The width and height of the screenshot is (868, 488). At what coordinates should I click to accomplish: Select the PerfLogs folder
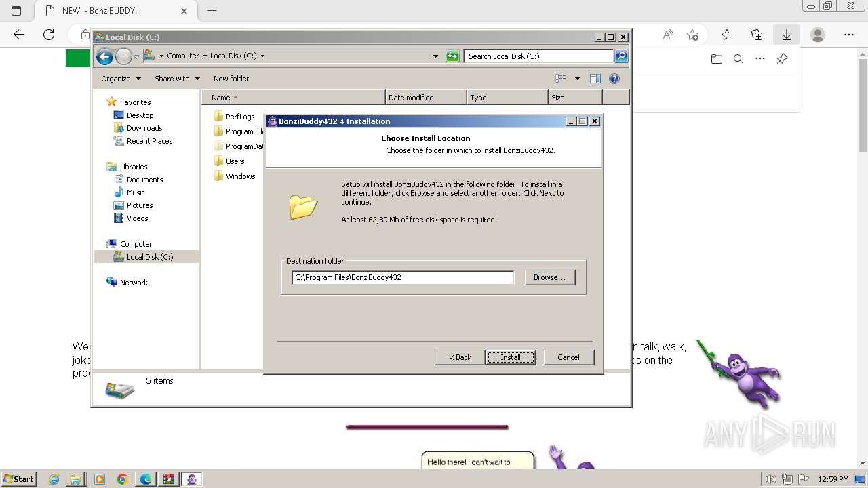tap(234, 117)
